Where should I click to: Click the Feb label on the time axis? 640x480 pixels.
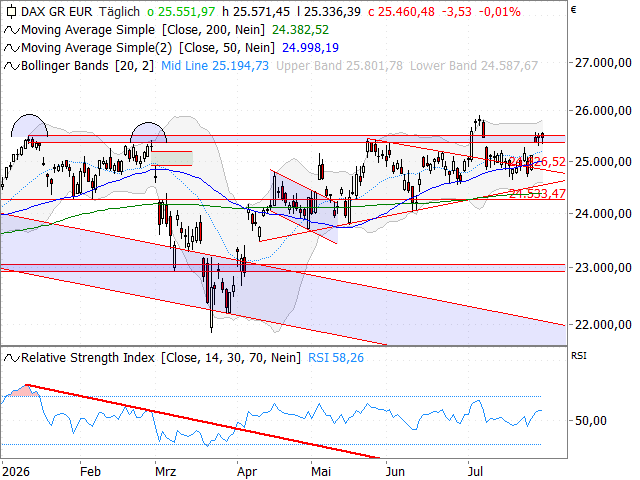click(x=90, y=472)
